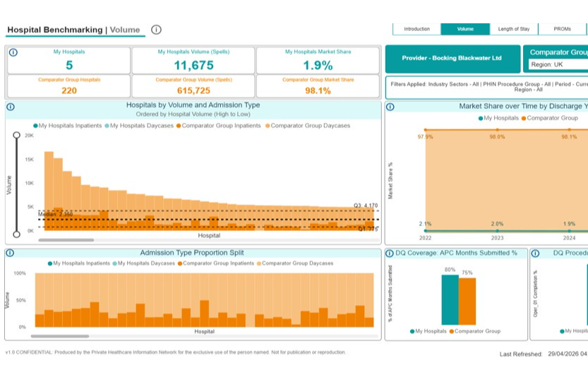Click horizontal scrollbar under Admission Type chart
588x392 pixels.
(60, 336)
